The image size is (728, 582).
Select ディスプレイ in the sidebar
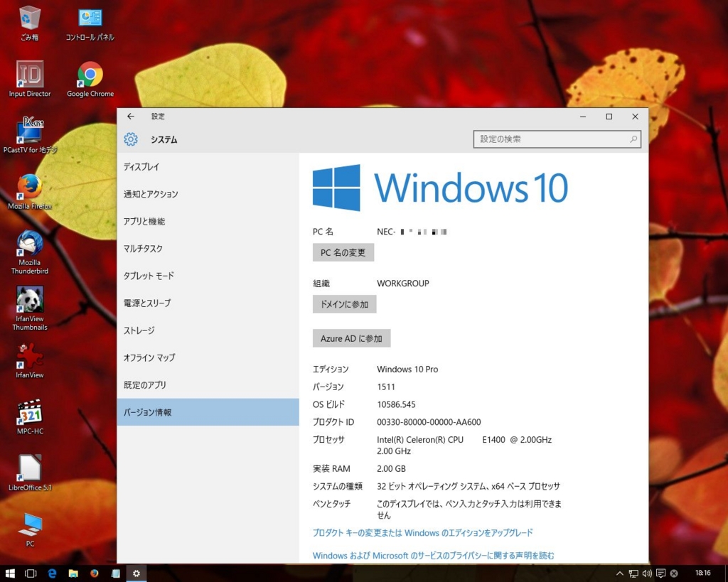pos(208,166)
